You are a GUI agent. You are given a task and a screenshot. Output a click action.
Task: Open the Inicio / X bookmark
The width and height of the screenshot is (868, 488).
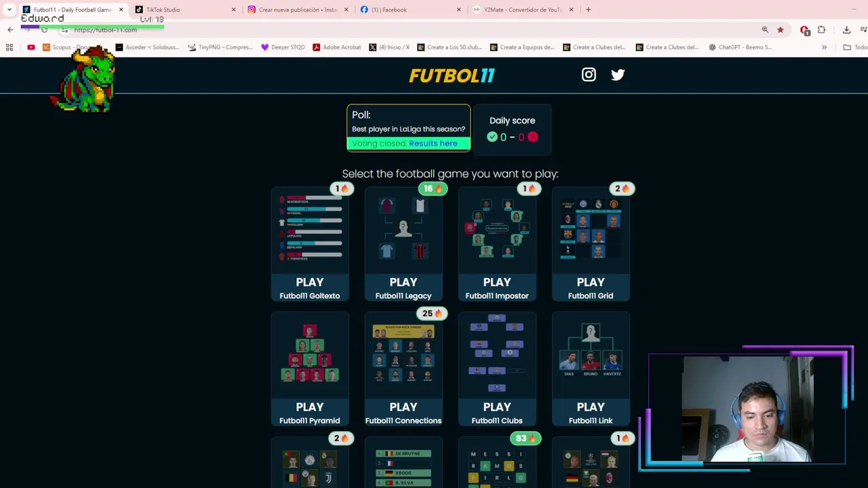coord(389,47)
